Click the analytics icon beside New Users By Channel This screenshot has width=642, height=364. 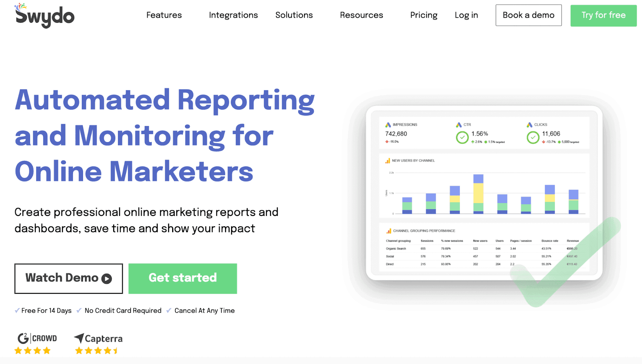point(388,161)
